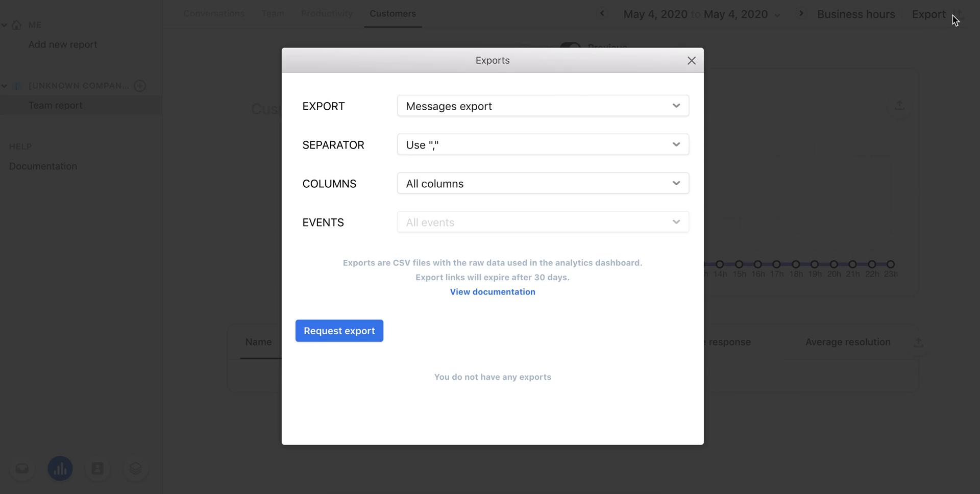The image size is (980, 494).
Task: Close the Exports dialog
Action: coord(692,61)
